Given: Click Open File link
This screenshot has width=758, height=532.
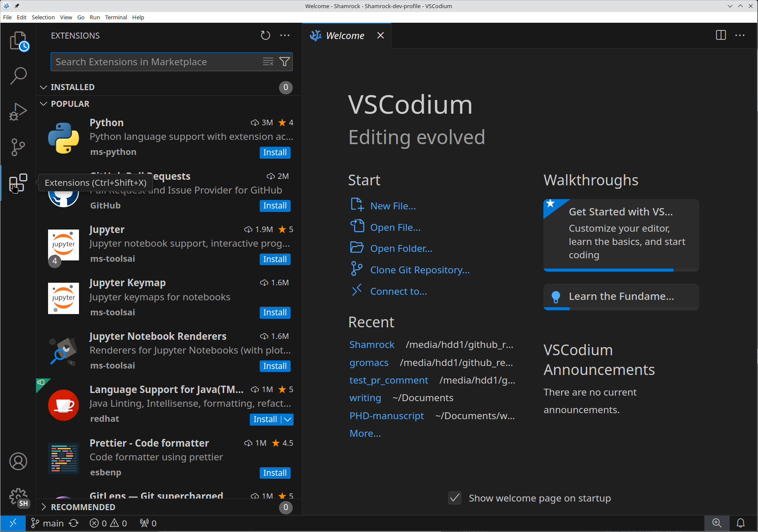Looking at the screenshot, I should 395,227.
